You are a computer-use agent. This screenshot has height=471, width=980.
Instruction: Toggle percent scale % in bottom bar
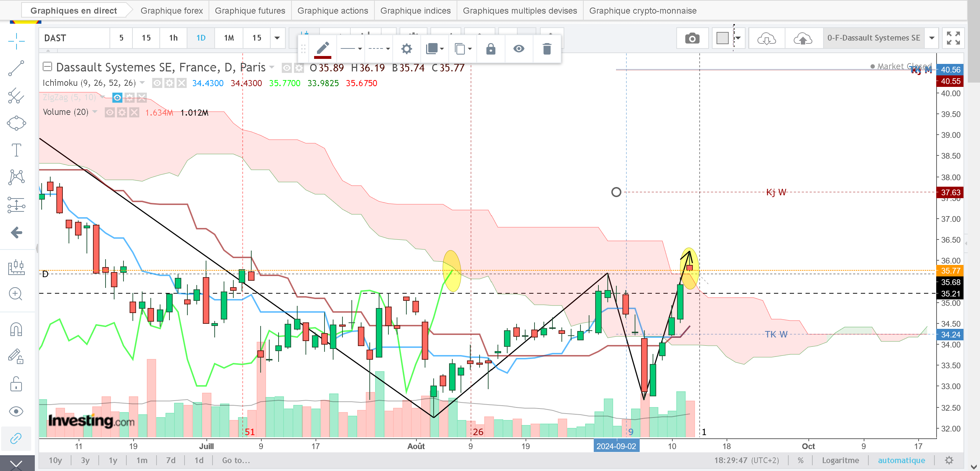click(x=801, y=460)
